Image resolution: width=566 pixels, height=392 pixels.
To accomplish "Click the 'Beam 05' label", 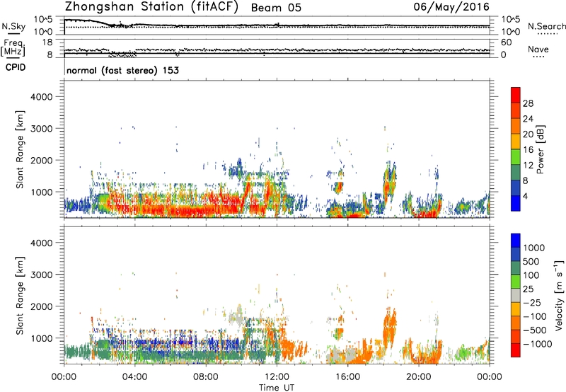I will coord(276,8).
